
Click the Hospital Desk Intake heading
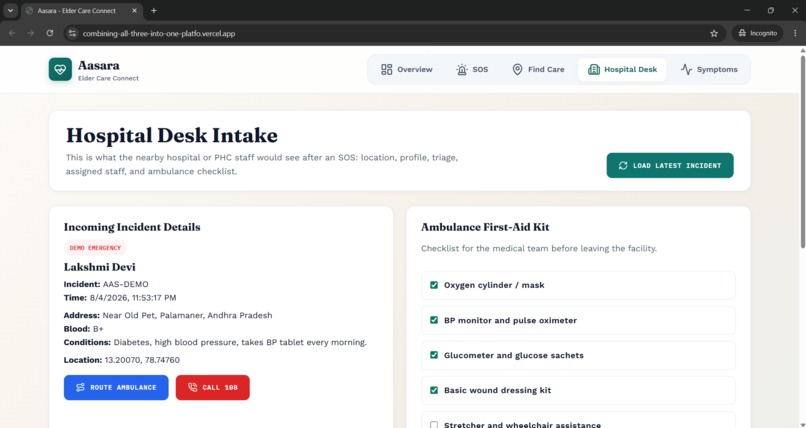point(172,136)
